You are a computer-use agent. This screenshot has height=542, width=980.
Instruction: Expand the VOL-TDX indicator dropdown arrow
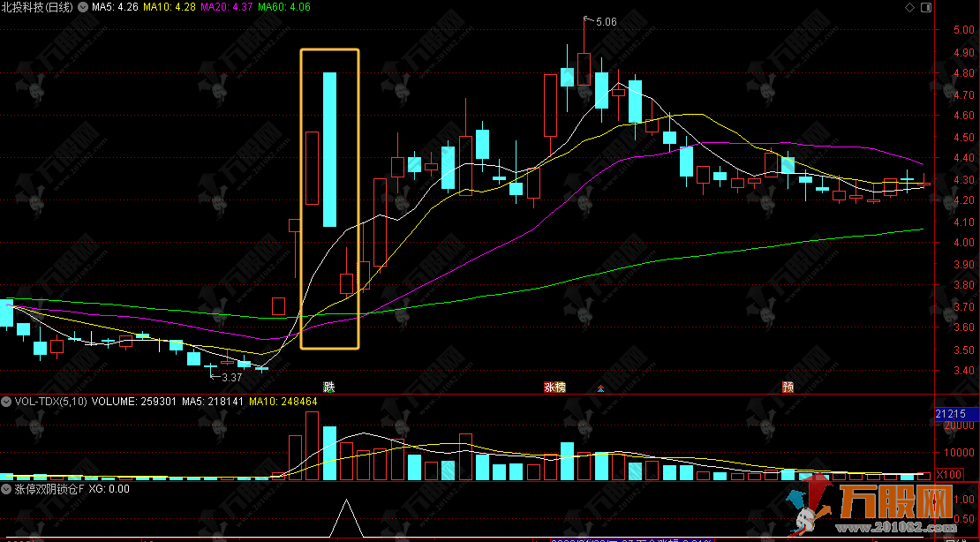pyautogui.click(x=7, y=402)
